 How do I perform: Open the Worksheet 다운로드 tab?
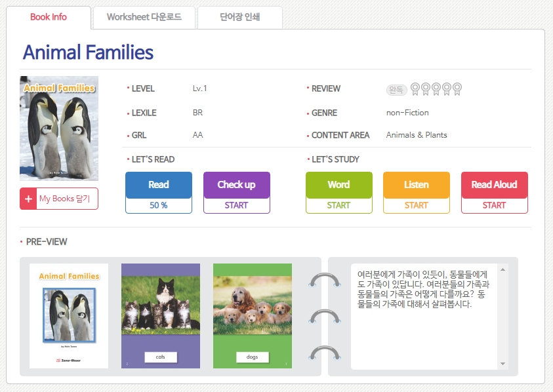click(x=144, y=17)
